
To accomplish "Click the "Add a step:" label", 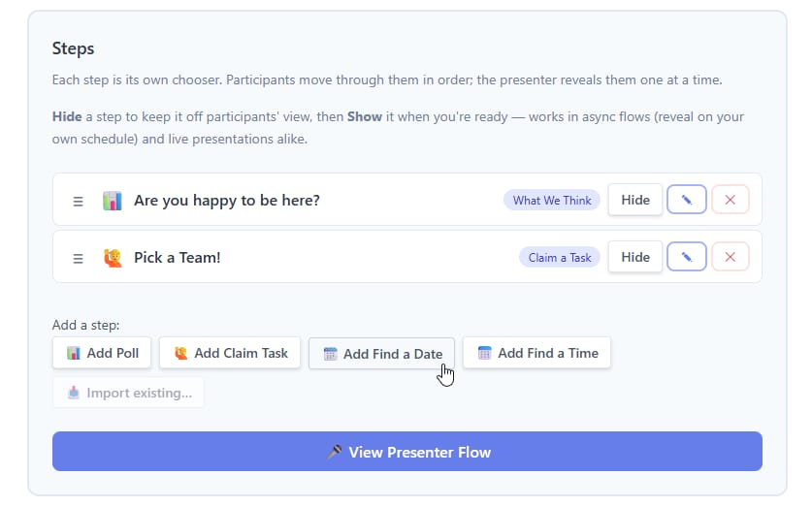I will point(85,325).
